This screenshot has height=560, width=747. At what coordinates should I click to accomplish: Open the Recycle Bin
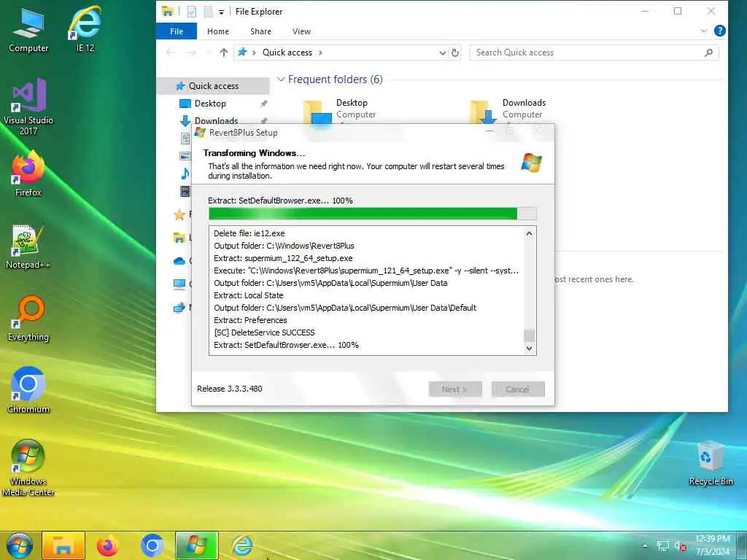point(711,463)
